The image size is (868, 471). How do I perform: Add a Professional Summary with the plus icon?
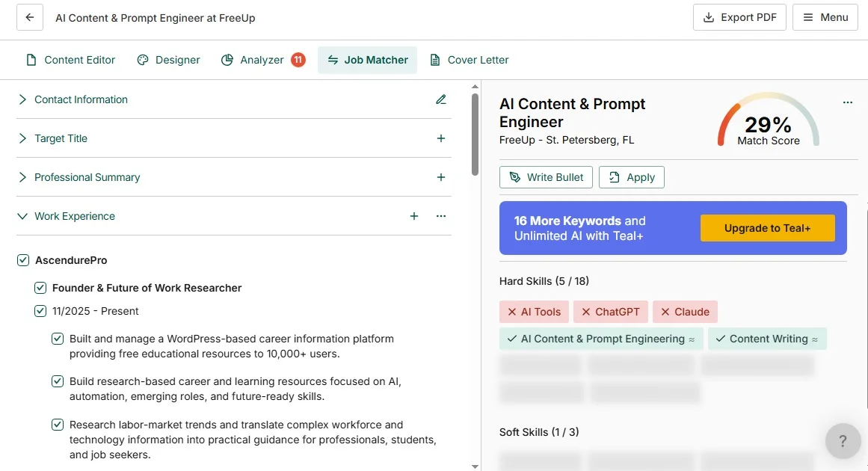click(440, 177)
